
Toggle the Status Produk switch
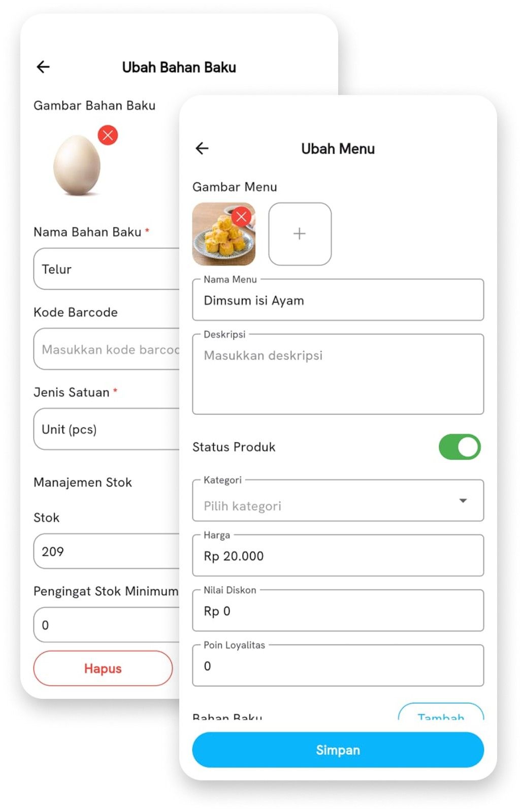460,447
